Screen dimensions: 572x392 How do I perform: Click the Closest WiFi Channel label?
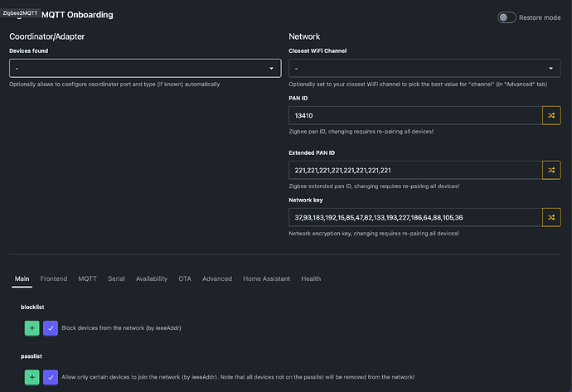click(x=318, y=51)
